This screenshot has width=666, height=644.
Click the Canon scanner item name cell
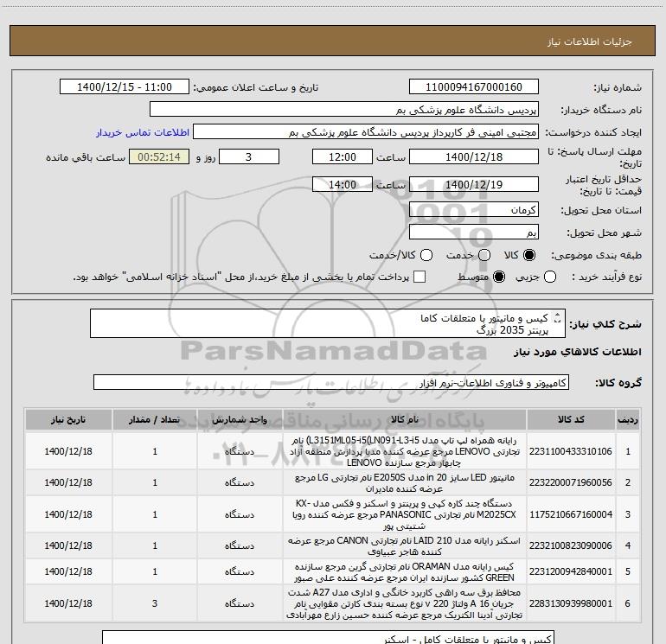click(405, 545)
